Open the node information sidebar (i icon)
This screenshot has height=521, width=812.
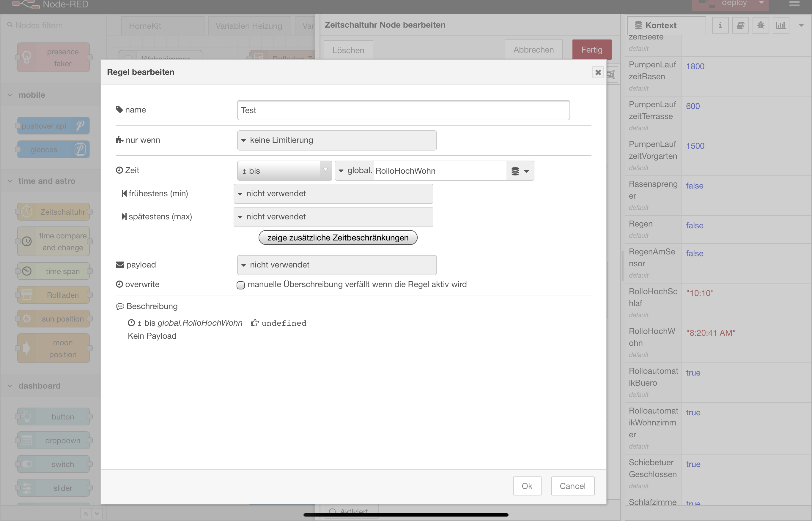[x=720, y=25]
